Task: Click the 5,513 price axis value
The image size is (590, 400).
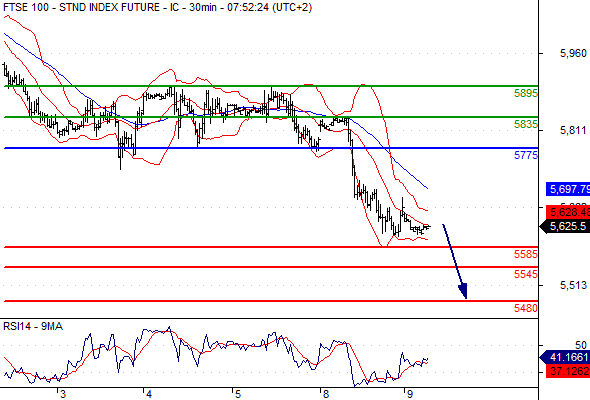Action: (573, 286)
